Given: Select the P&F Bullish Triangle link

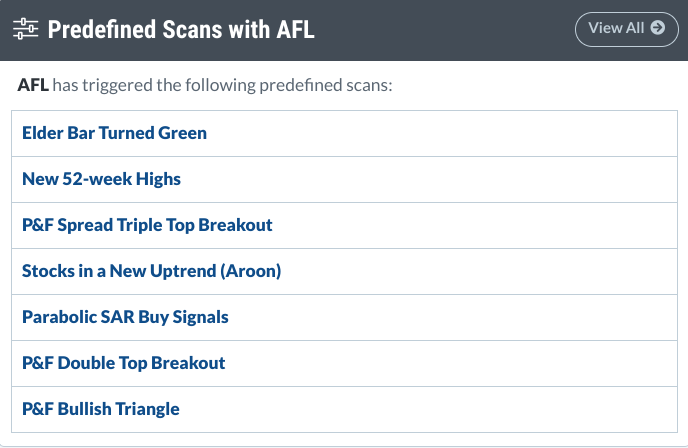Looking at the screenshot, I should coord(100,409).
